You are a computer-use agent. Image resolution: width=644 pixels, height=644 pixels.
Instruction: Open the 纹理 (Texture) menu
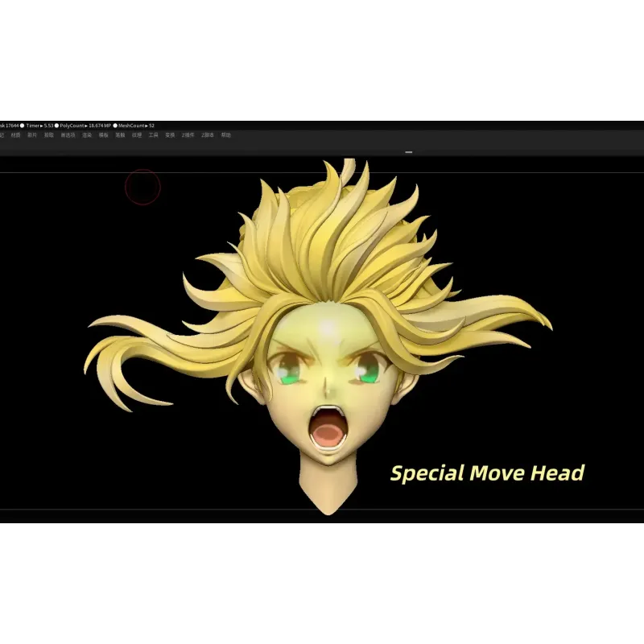137,135
